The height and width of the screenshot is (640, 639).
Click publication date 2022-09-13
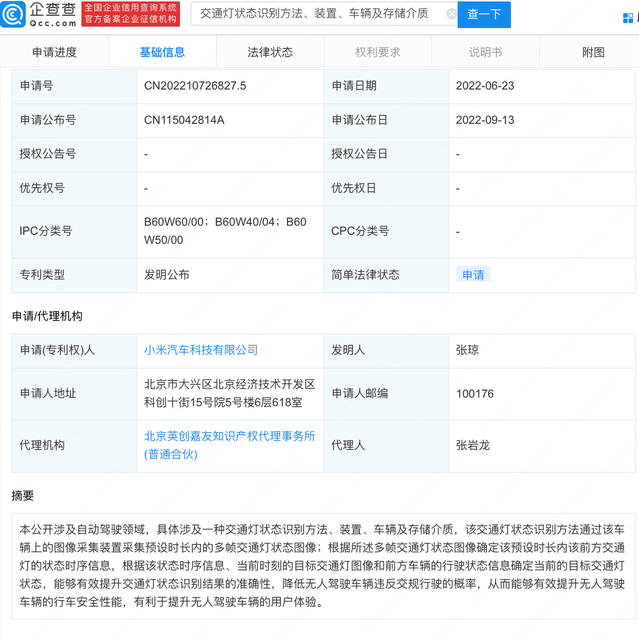[x=485, y=120]
